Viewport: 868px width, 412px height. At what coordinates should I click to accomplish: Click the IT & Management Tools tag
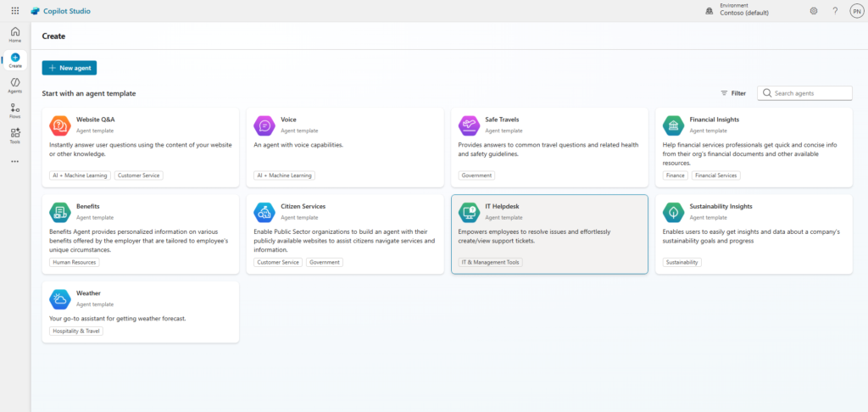pyautogui.click(x=491, y=262)
